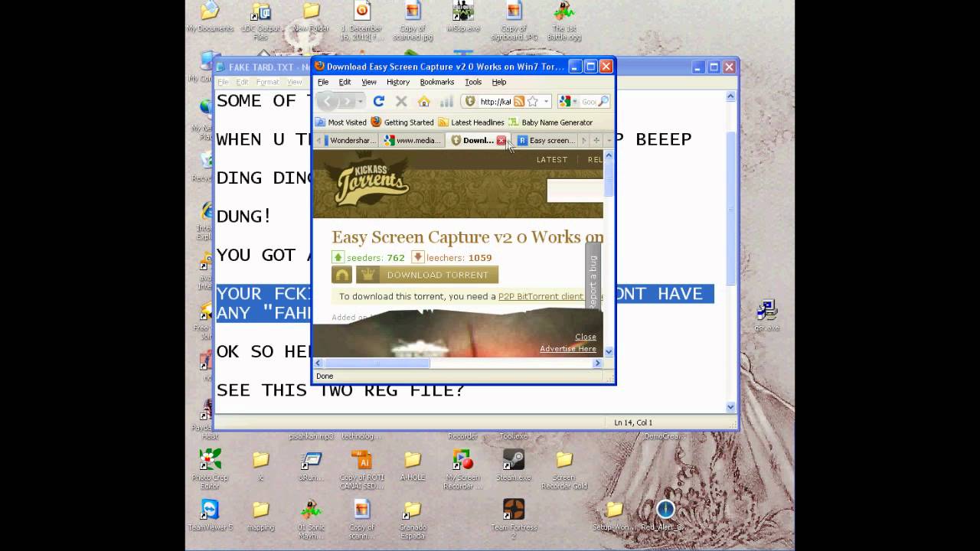The height and width of the screenshot is (551, 980).
Task: Open the Steam.exe desktop shortcut
Action: pos(513,465)
